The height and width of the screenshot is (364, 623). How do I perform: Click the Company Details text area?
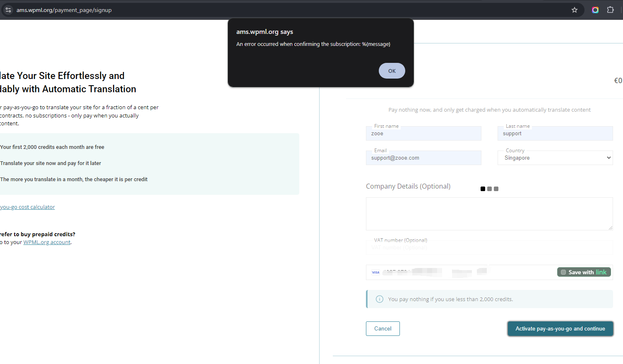pyautogui.click(x=489, y=214)
